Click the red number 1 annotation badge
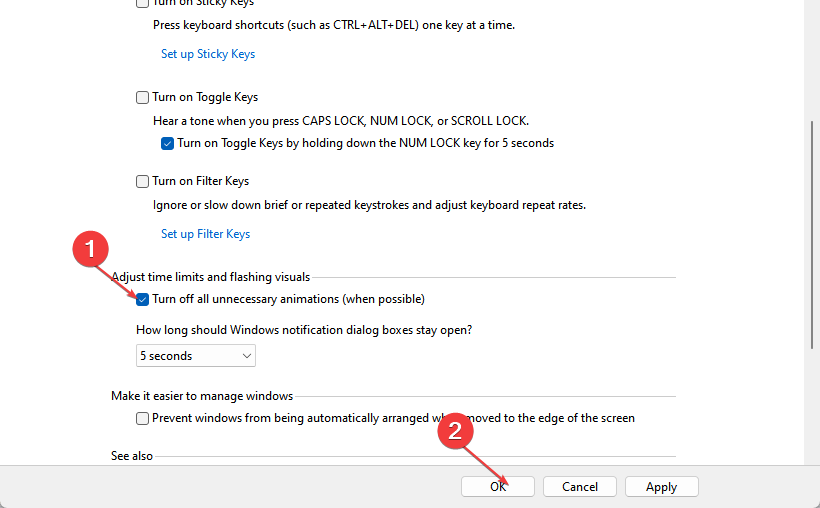The height and width of the screenshot is (508, 820). pyautogui.click(x=93, y=251)
